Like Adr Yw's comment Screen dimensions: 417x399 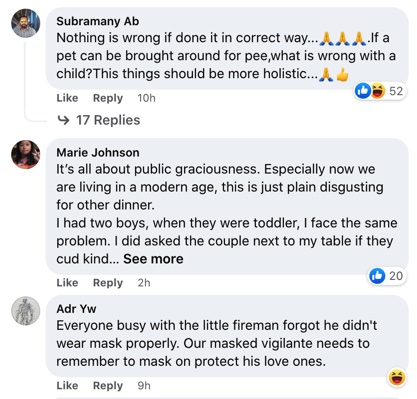pos(67,385)
